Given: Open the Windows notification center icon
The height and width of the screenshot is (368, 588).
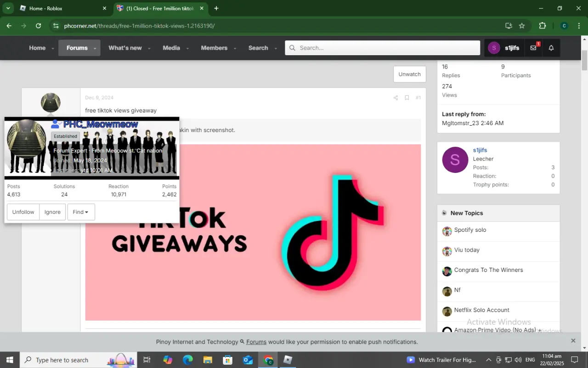Looking at the screenshot, I should pyautogui.click(x=575, y=360).
